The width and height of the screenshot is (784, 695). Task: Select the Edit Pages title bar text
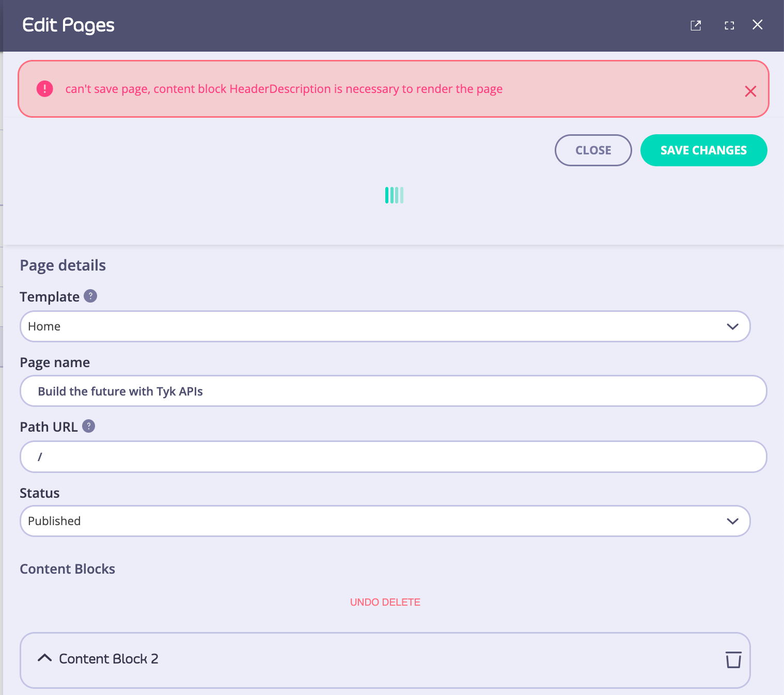pos(68,25)
